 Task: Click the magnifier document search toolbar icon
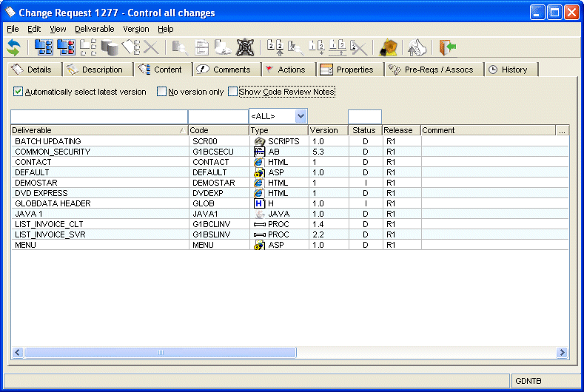(179, 47)
